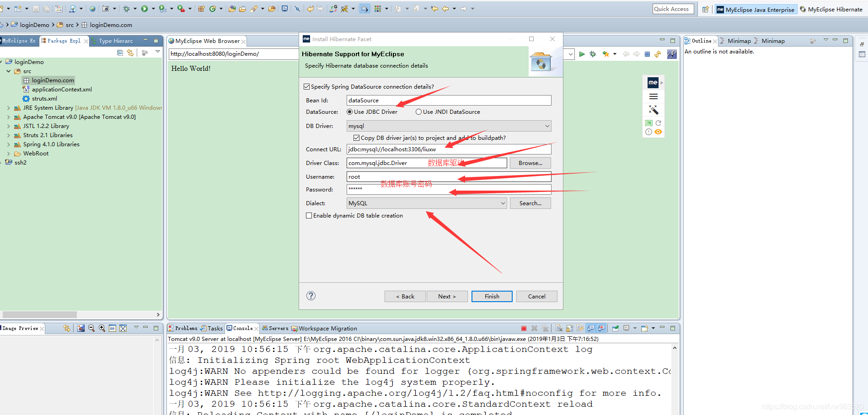The width and height of the screenshot is (868, 415).
Task: Click the Open Perspective icon near Quick Access
Action: click(x=706, y=9)
